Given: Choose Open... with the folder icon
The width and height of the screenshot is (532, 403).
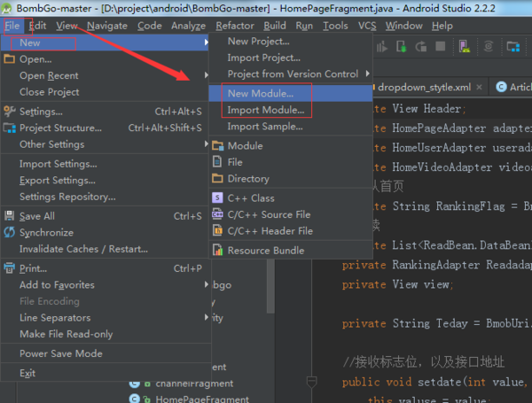Looking at the screenshot, I should tap(106, 59).
